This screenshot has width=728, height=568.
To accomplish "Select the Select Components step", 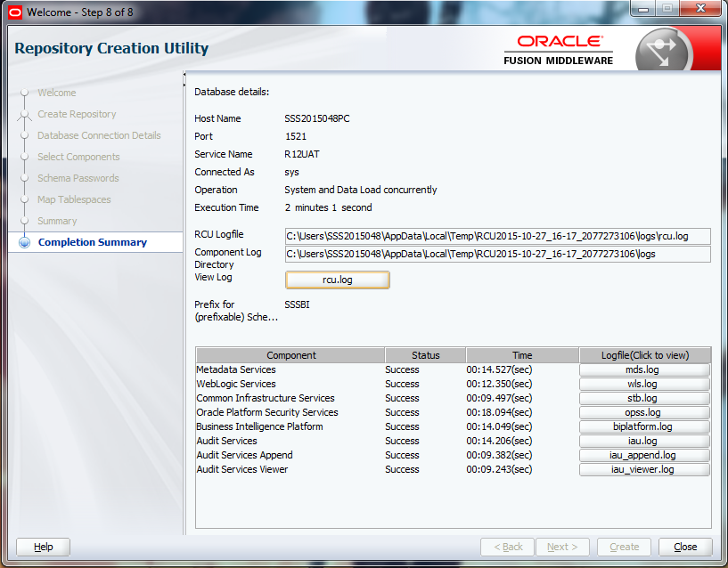I will [78, 157].
